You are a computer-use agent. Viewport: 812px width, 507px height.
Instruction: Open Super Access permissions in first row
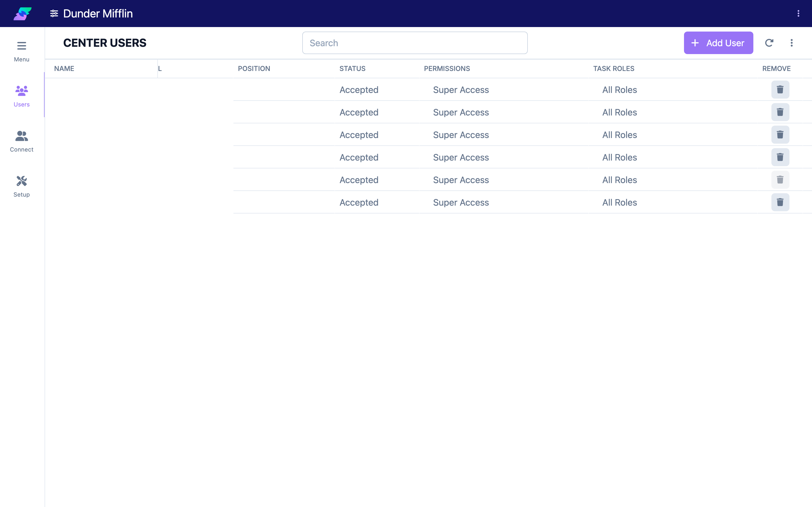[x=461, y=90]
